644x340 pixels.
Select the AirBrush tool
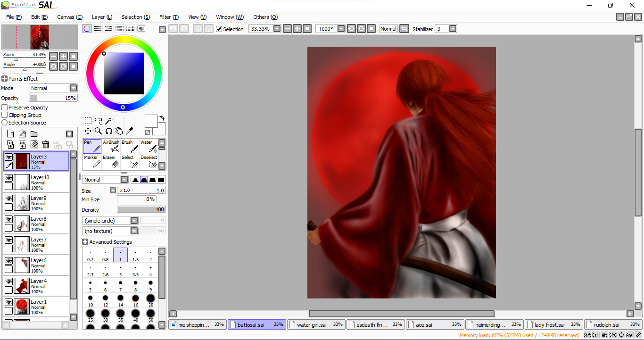[111, 146]
